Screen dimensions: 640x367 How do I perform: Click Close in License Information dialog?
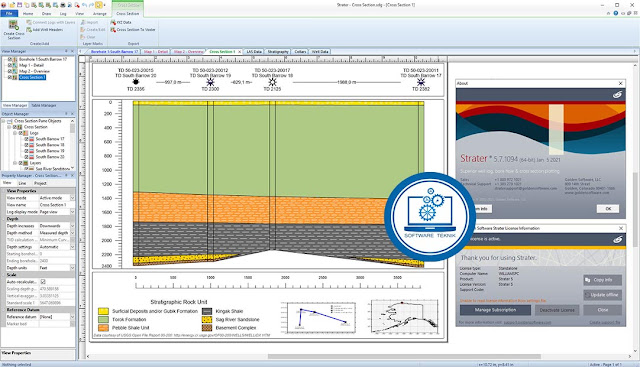602,310
